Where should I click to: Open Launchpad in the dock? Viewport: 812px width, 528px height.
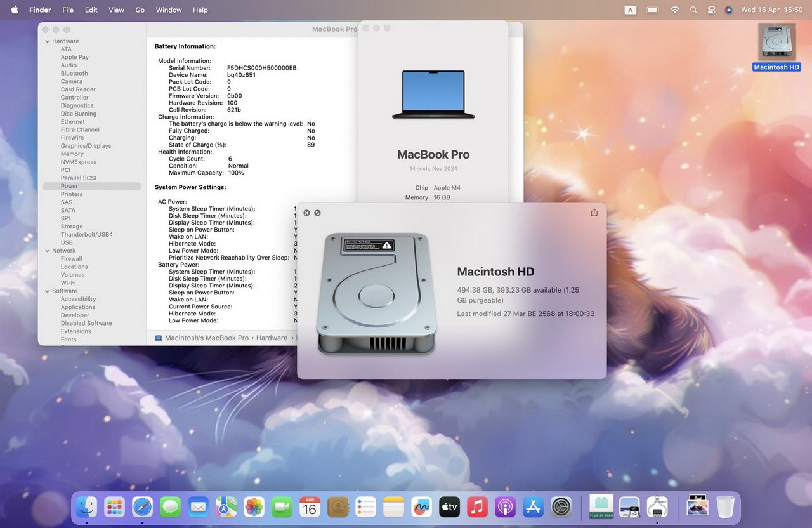click(114, 507)
